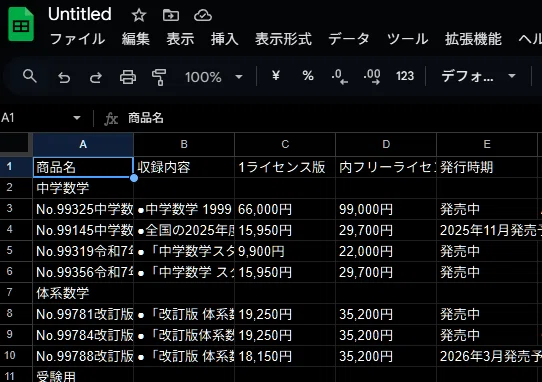542x382 pixels.
Task: Activate the paint format tool
Action: [x=159, y=77]
